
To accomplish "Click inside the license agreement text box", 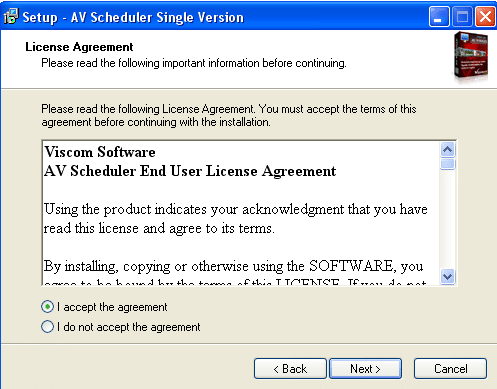I will 241,213.
